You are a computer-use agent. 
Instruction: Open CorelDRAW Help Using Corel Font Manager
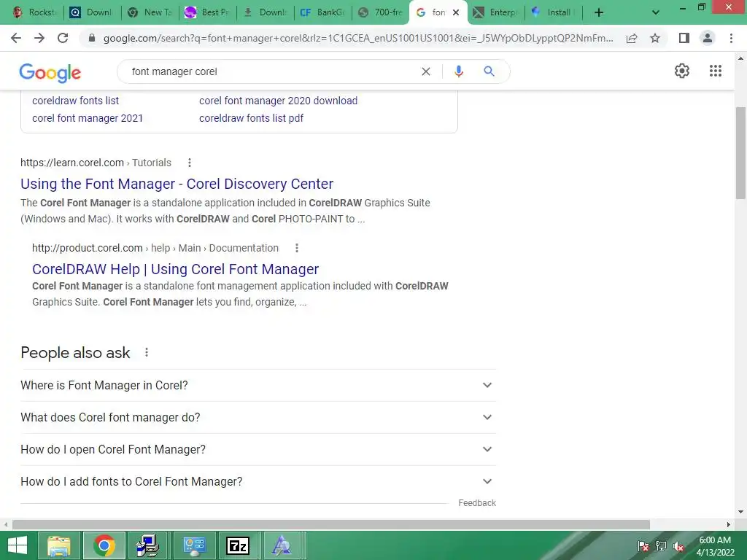175,269
